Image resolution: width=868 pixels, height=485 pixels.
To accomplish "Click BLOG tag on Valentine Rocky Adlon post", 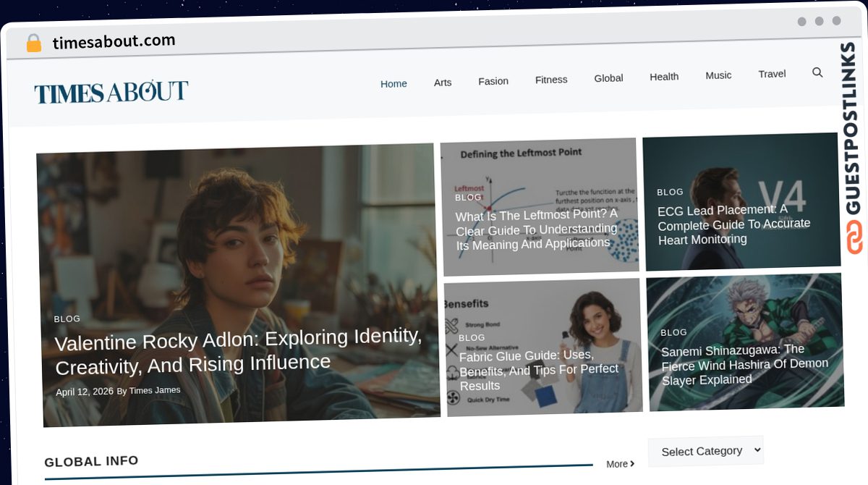I will (67, 319).
